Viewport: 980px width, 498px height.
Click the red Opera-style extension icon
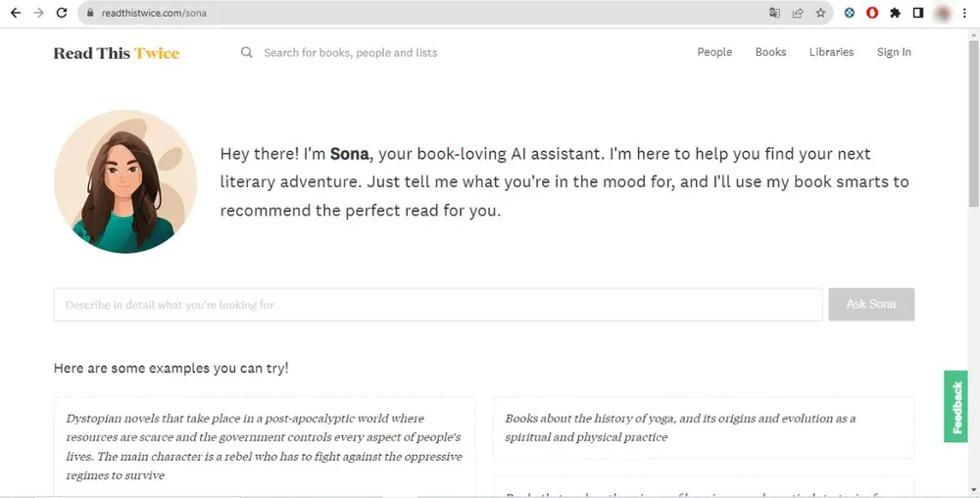point(872,13)
